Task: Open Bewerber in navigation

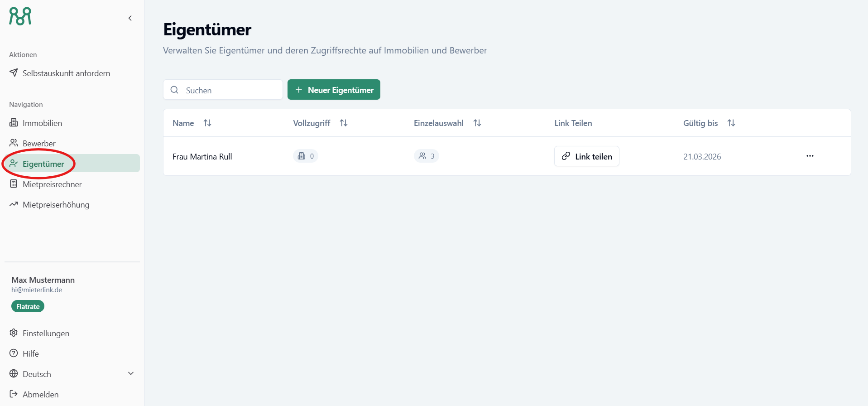Action: click(x=39, y=144)
